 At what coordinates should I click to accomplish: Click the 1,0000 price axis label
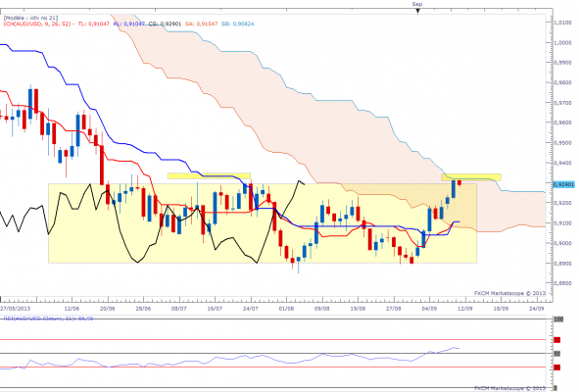click(x=563, y=43)
